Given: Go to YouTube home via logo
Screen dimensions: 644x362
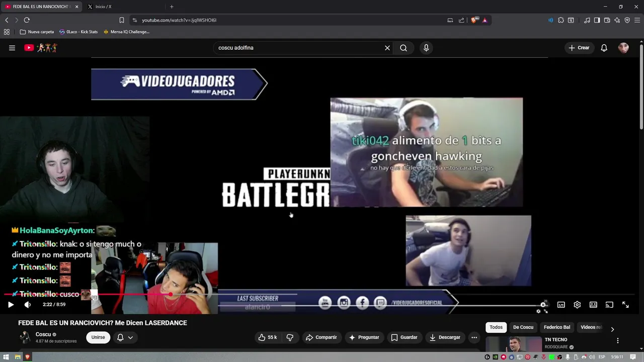Looking at the screenshot, I should (x=41, y=48).
